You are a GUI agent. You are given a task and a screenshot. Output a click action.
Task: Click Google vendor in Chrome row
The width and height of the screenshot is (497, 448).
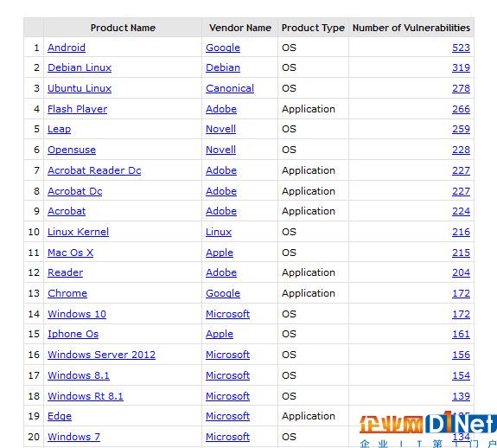pyautogui.click(x=223, y=293)
